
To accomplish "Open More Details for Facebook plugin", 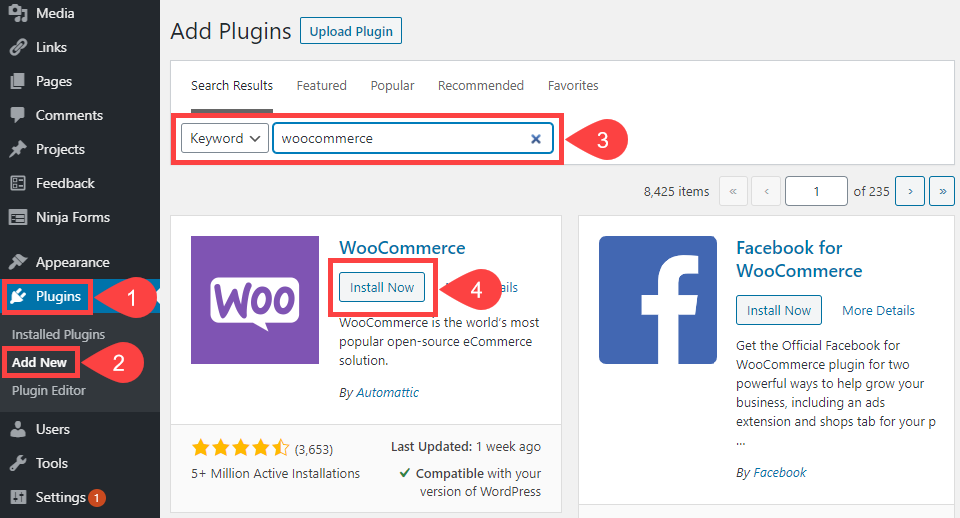I will click(x=878, y=310).
